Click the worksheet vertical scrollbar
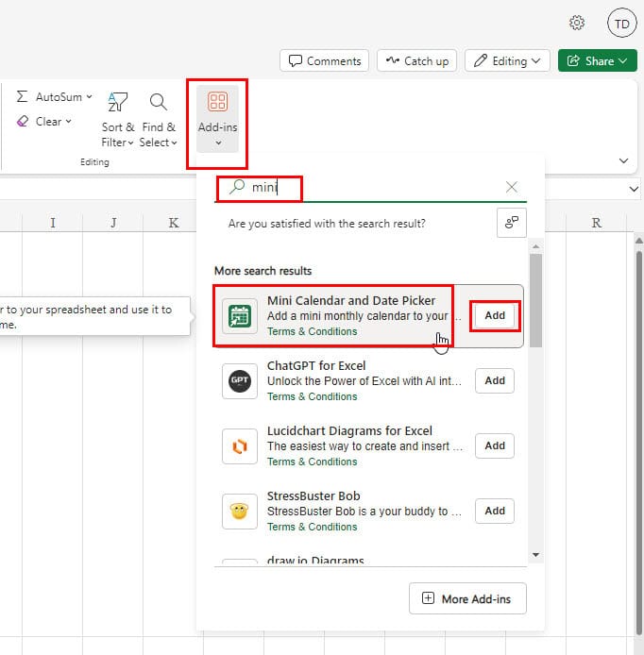This screenshot has height=655, width=644. pyautogui.click(x=638, y=443)
